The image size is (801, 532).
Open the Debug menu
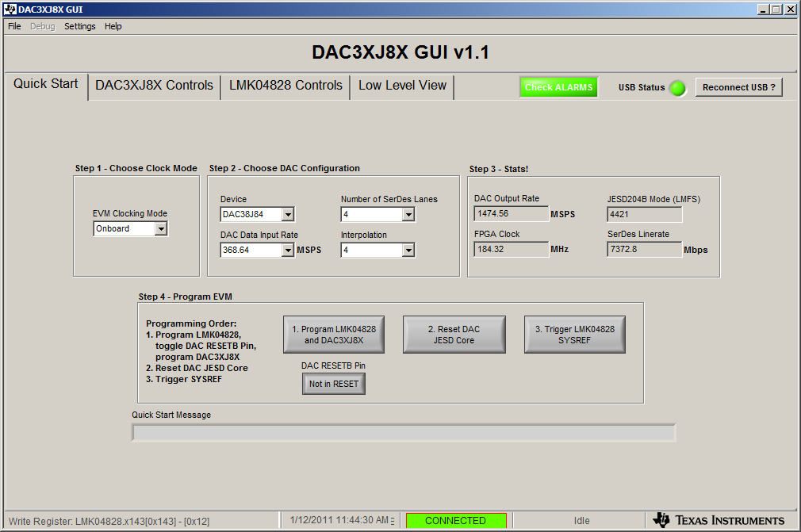42,26
